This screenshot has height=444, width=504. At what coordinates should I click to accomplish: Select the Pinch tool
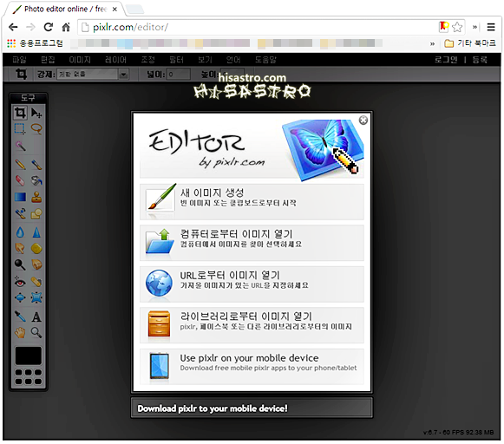click(x=36, y=297)
